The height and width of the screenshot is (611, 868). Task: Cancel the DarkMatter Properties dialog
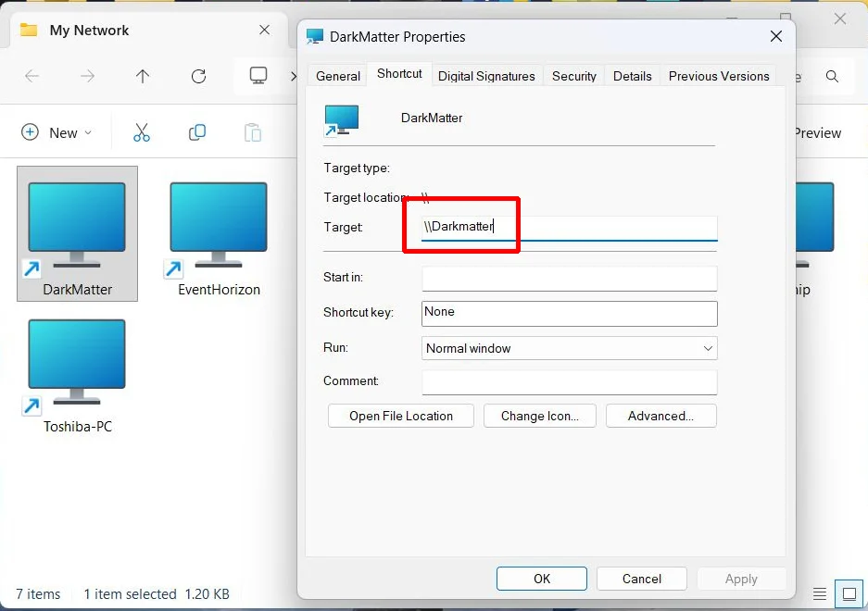point(642,579)
